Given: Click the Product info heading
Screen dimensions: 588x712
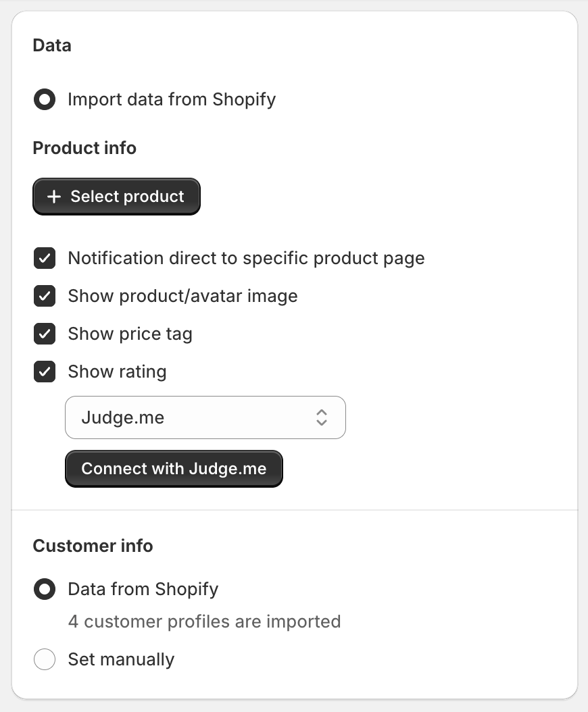Looking at the screenshot, I should [x=84, y=149].
